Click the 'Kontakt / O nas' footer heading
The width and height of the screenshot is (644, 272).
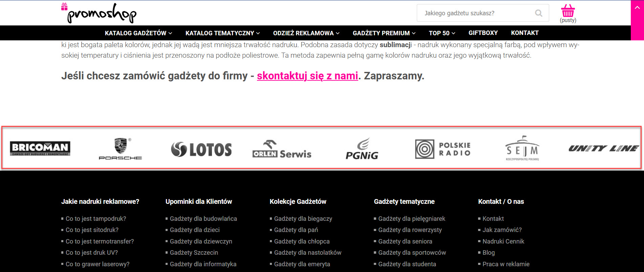501,201
